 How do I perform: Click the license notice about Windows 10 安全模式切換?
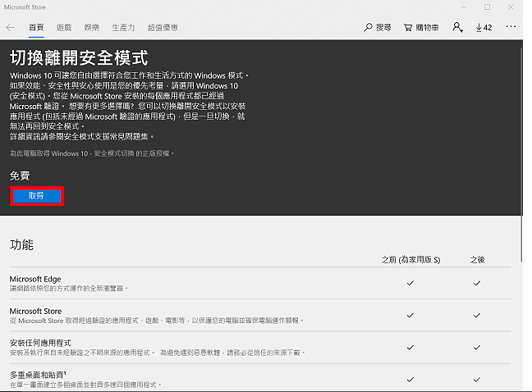pyautogui.click(x=92, y=153)
